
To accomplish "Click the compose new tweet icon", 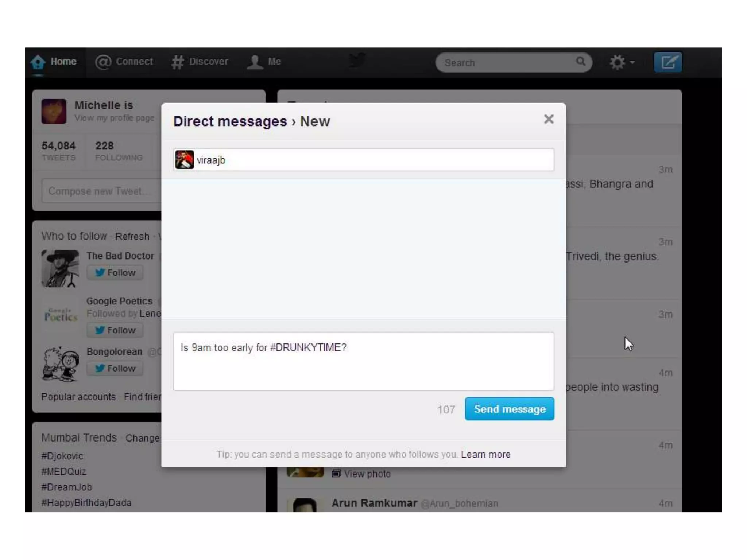I will tap(667, 62).
